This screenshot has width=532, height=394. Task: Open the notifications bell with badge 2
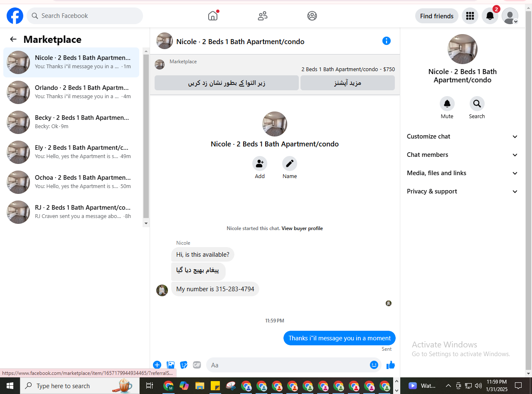[490, 16]
